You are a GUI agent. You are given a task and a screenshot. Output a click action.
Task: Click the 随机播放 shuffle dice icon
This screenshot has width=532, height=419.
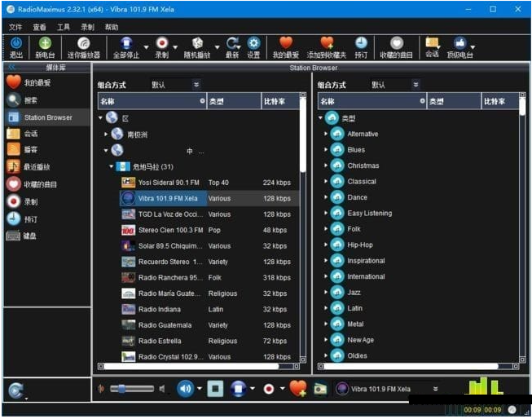[197, 43]
